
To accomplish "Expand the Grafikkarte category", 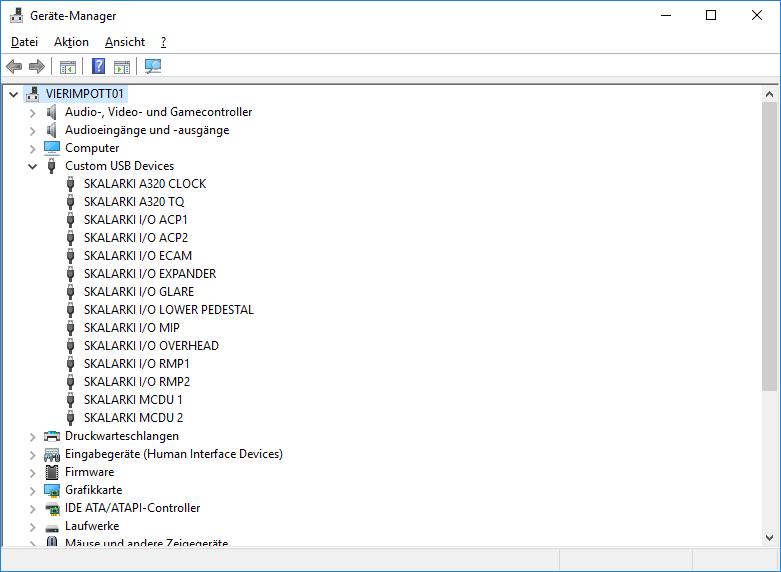I will pos(33,491).
